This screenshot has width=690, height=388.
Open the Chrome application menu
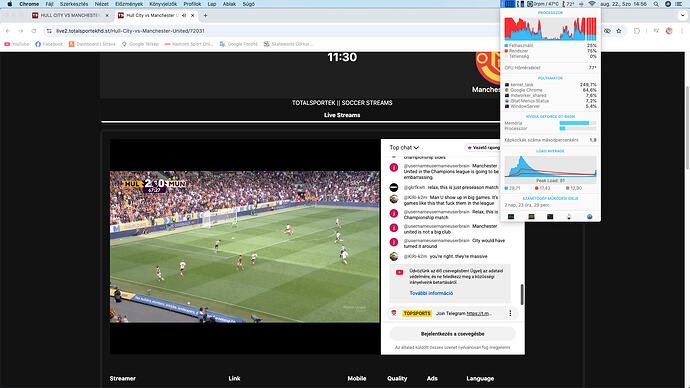(x=29, y=4)
